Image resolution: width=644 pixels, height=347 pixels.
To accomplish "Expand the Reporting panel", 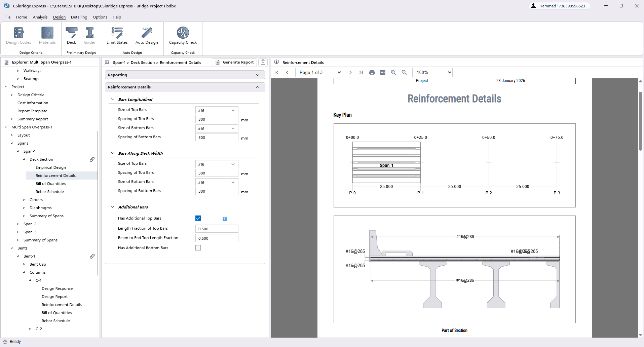I will point(258,75).
